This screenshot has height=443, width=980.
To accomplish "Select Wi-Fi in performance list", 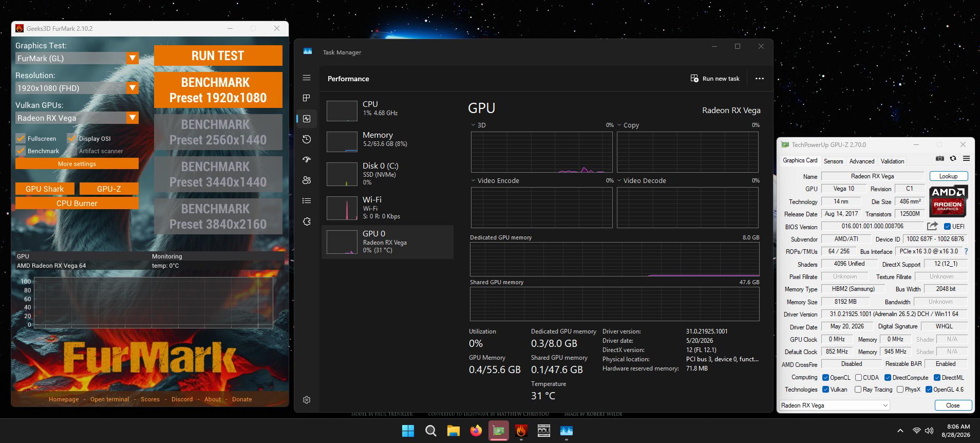I will pos(388,208).
